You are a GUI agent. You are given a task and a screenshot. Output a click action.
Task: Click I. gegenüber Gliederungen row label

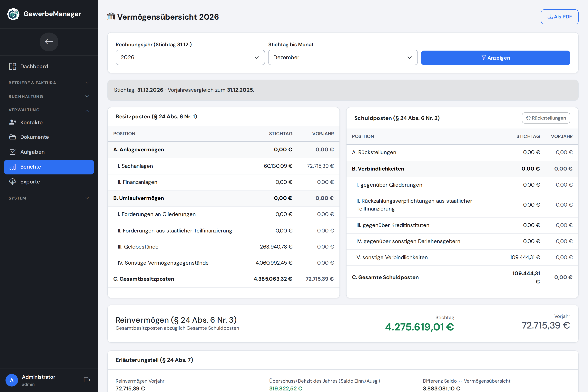coord(389,185)
